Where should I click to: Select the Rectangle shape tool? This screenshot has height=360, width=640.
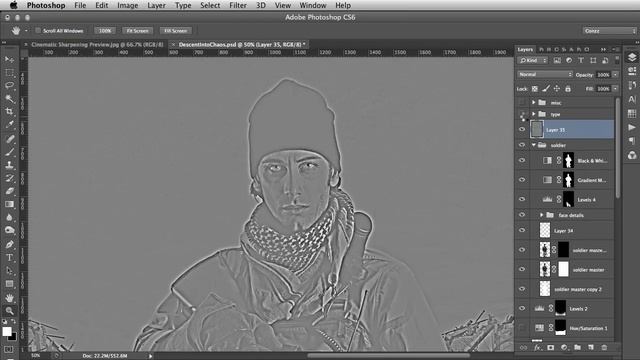pyautogui.click(x=9, y=284)
